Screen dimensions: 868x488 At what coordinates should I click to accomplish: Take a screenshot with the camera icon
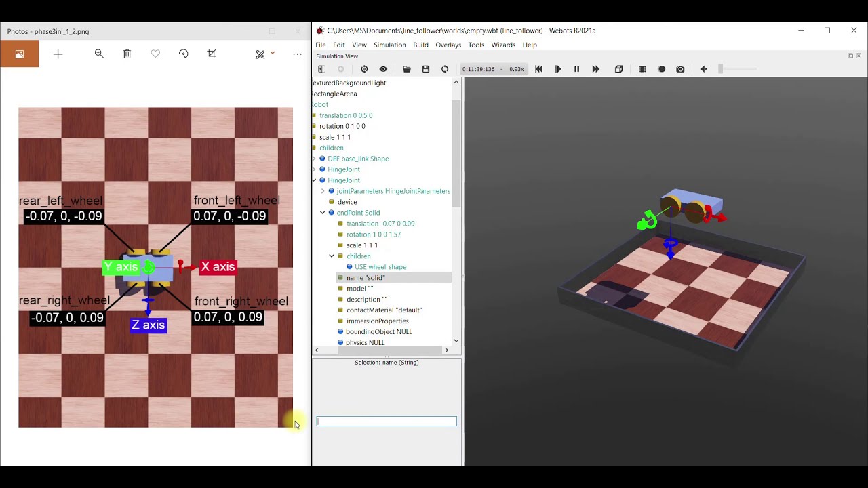681,69
